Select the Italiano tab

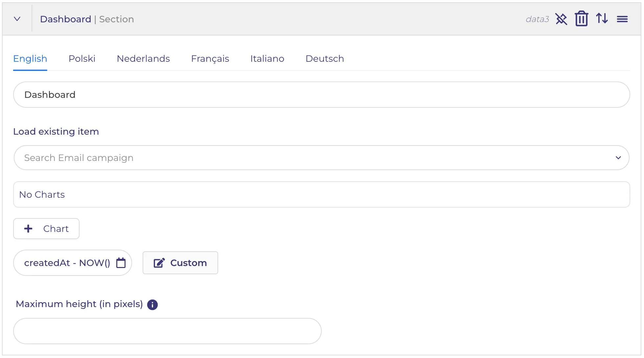click(x=267, y=59)
